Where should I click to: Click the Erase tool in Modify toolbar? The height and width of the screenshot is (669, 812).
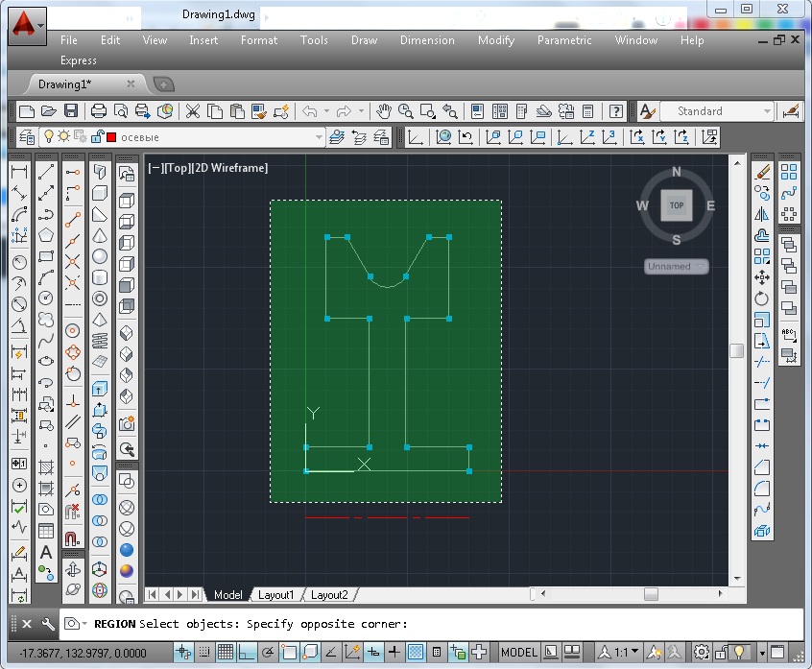pos(763,172)
